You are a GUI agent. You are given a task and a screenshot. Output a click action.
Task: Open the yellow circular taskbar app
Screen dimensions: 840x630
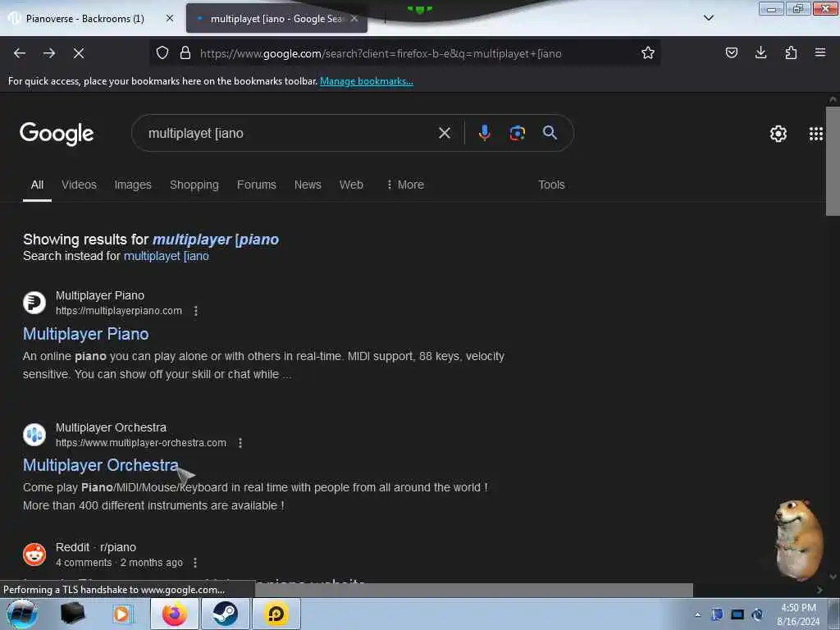[x=276, y=614]
